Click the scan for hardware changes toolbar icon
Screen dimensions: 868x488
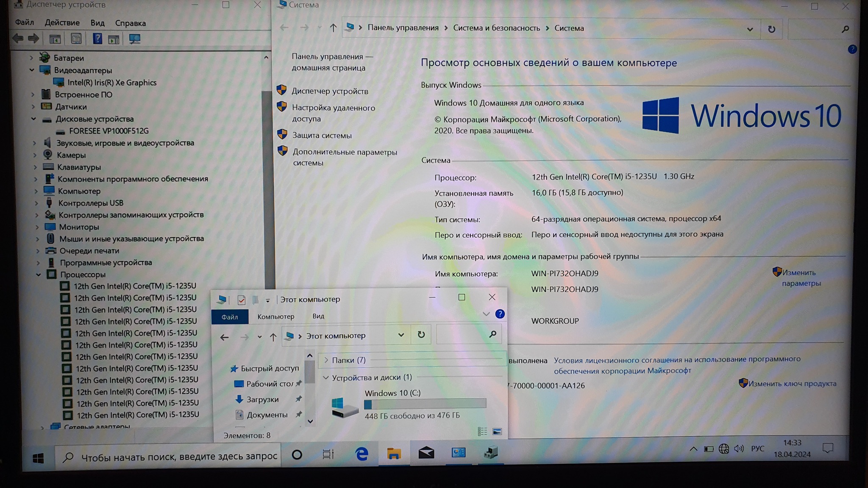(135, 39)
